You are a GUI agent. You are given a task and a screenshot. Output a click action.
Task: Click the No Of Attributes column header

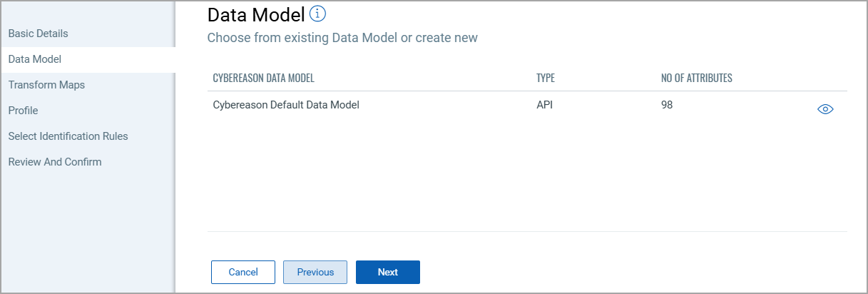[x=697, y=78]
